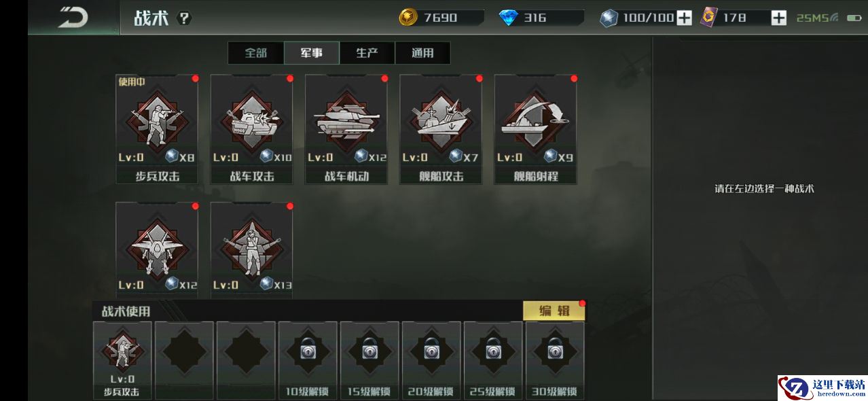Add more silver chip resources with the plus
Image resolution: width=868 pixels, height=401 pixels.
pos(684,18)
